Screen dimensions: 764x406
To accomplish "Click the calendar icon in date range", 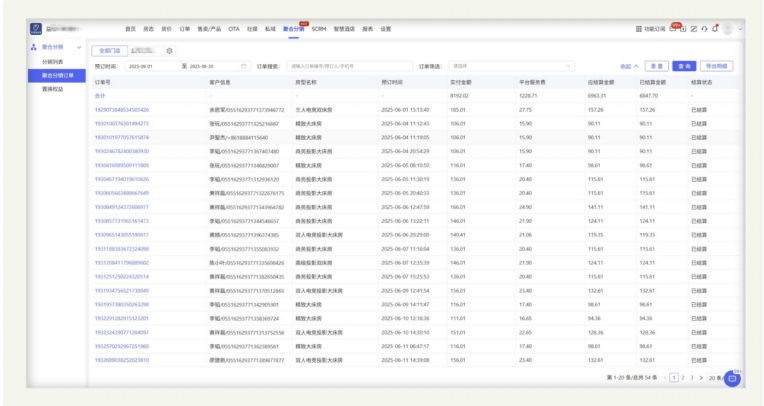I will click(x=244, y=66).
